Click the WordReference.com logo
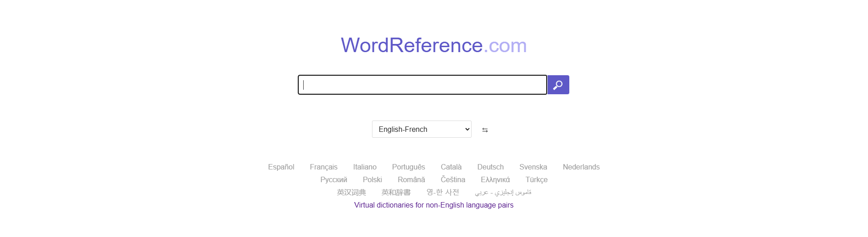Screen dimensions: 868x237 pyautogui.click(x=434, y=45)
